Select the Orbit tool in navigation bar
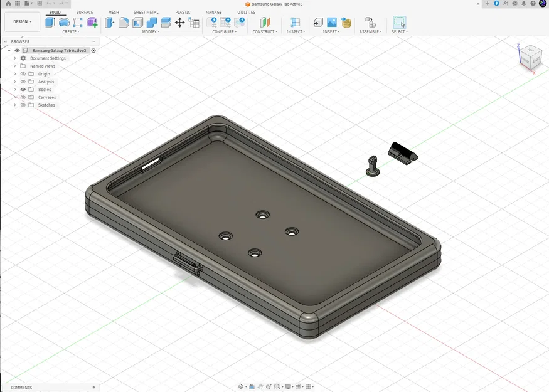549x392 pixels. coord(241,386)
